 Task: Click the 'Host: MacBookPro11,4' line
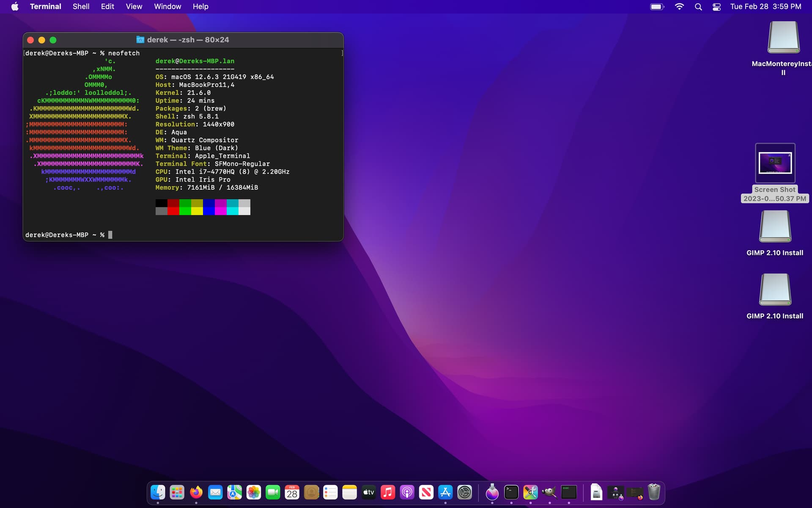point(195,85)
